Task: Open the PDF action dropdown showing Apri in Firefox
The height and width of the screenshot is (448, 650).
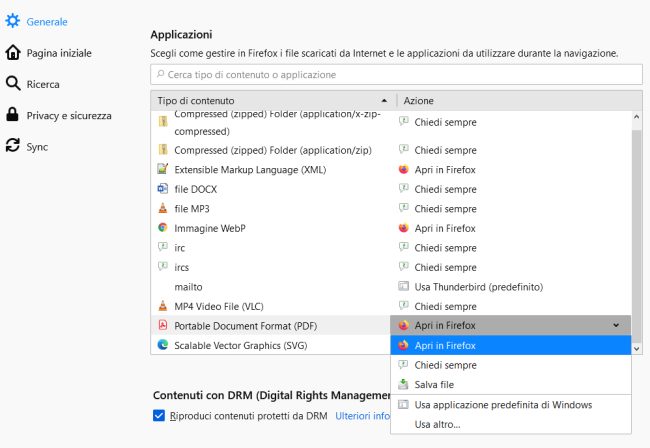Action: point(510,325)
